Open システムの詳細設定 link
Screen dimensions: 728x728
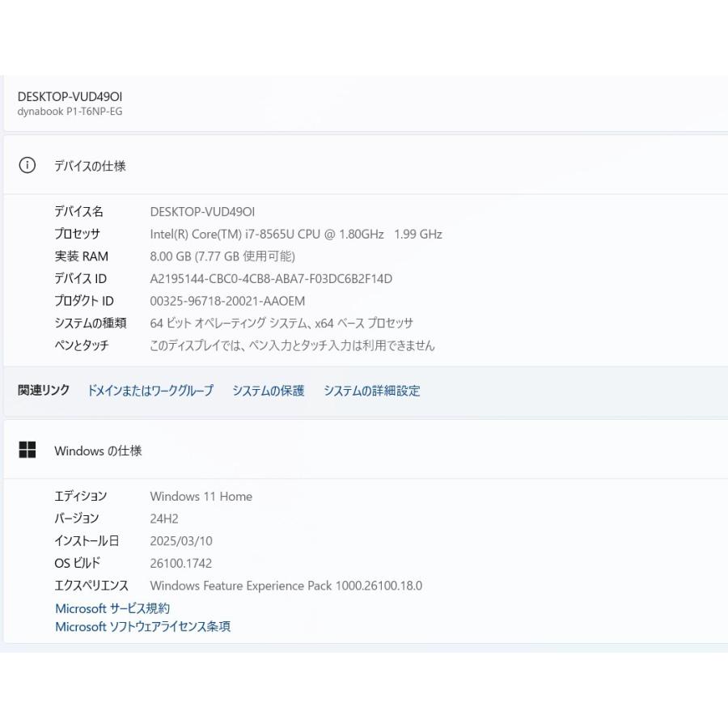coord(372,391)
